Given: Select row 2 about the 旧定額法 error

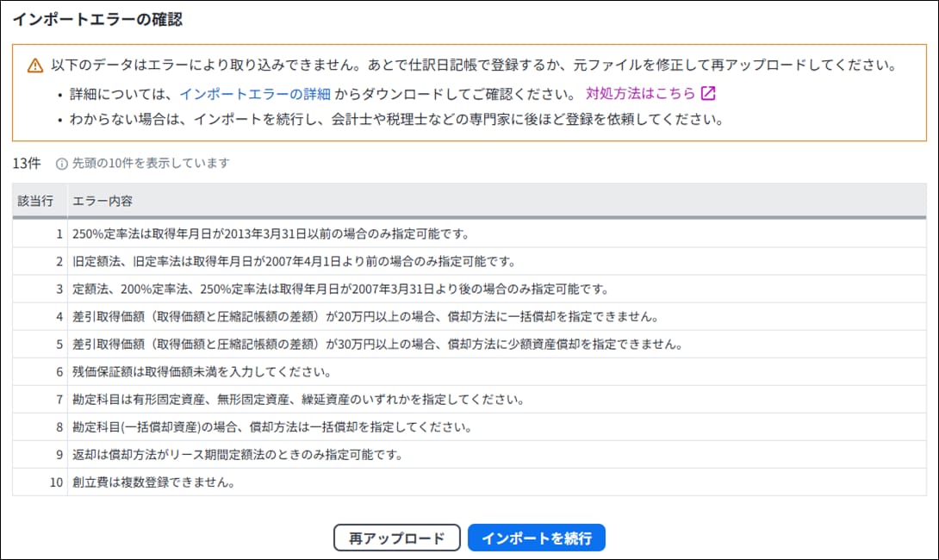Looking at the screenshot, I should pos(469,261).
